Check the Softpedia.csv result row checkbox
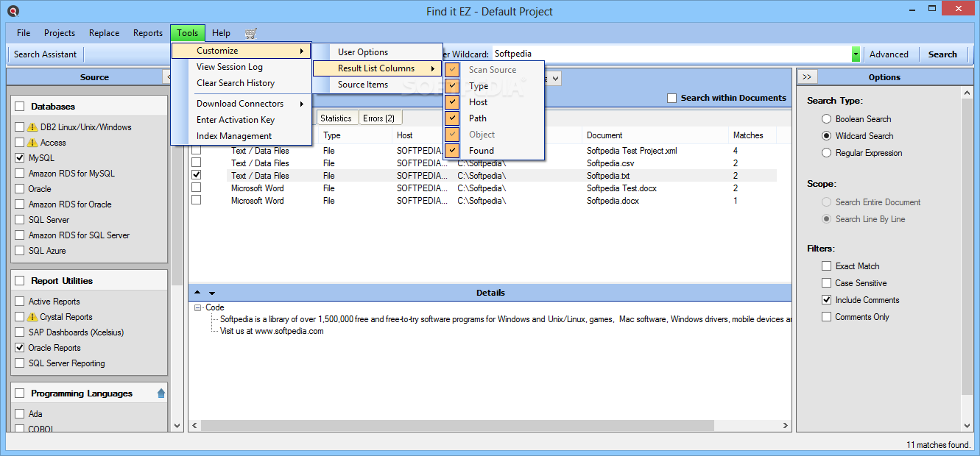The image size is (980, 456). pos(197,163)
